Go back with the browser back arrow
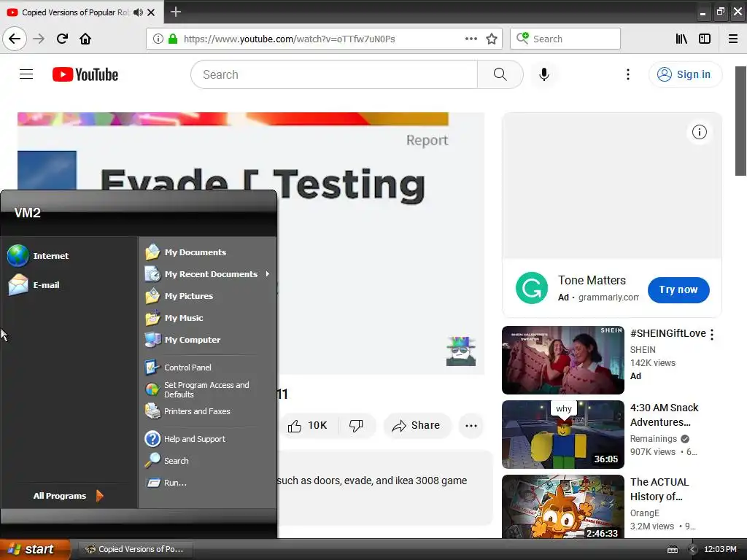 [x=15, y=39]
